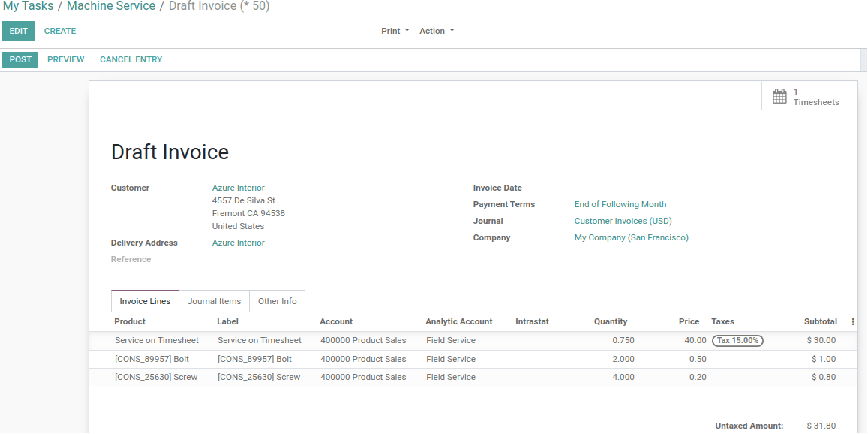This screenshot has width=868, height=434.
Task: Click the Fremont CA 94538 address line
Action: click(x=248, y=213)
